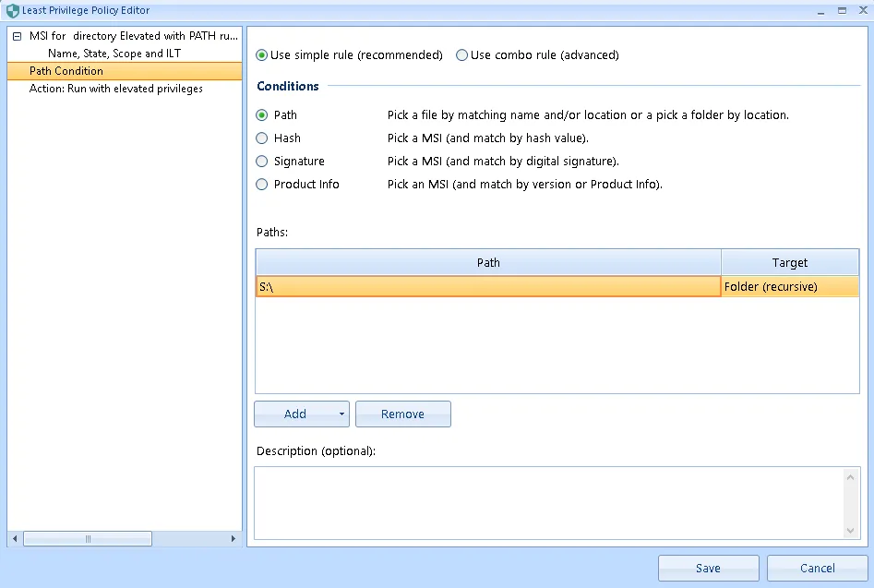Click Save to store the policy
Image resolution: width=874 pixels, height=588 pixels.
[x=708, y=569]
